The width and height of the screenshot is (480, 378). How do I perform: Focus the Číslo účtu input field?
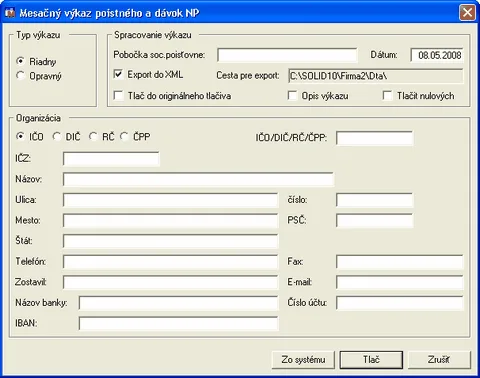click(400, 303)
